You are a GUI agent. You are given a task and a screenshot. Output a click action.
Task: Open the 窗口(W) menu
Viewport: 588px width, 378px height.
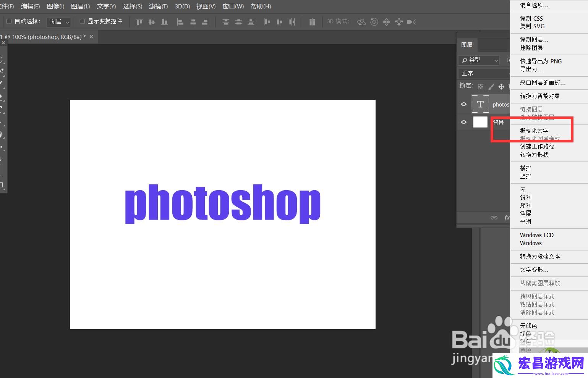coord(233,6)
